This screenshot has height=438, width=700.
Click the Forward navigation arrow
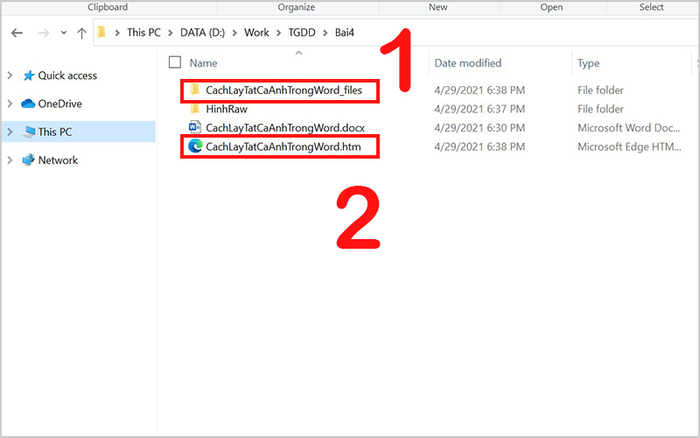click(x=43, y=33)
